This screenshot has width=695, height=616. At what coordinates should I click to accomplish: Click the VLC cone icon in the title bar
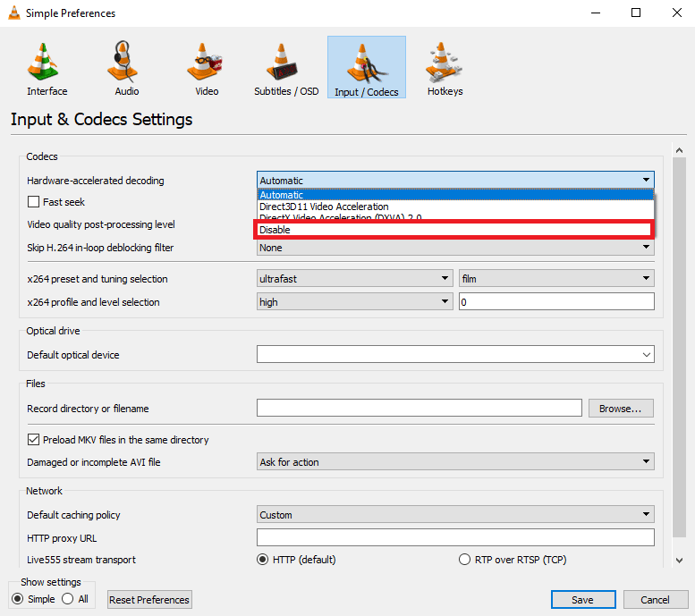coord(14,13)
